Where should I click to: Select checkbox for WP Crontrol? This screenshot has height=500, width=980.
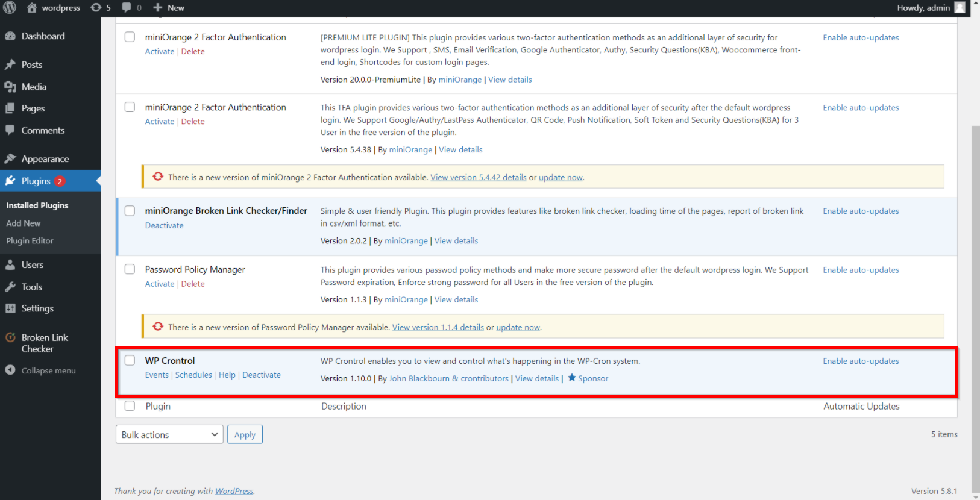(130, 360)
